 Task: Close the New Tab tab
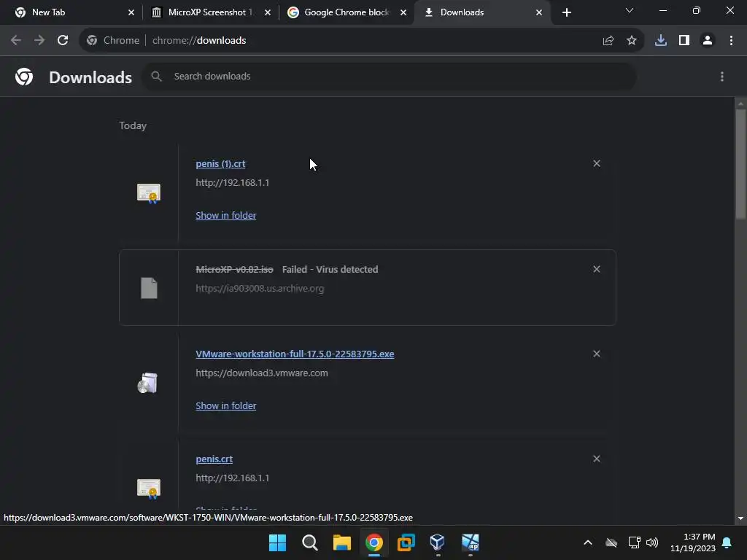coord(131,12)
